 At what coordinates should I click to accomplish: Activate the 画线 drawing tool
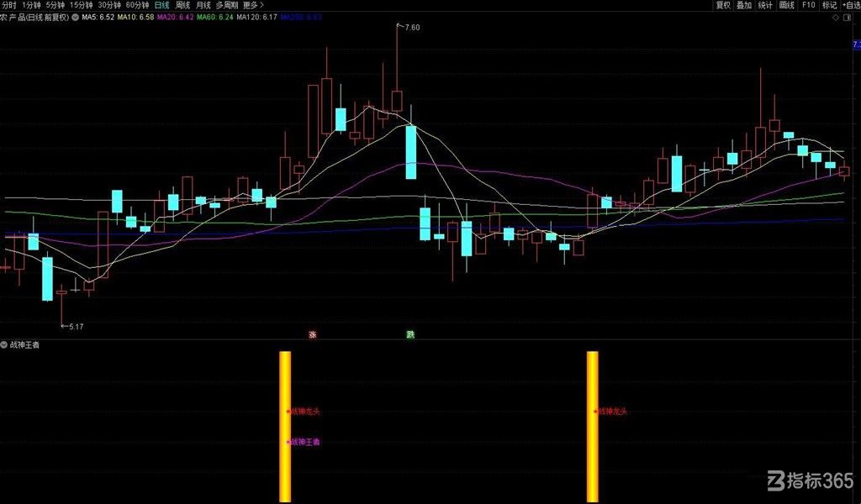point(787,5)
